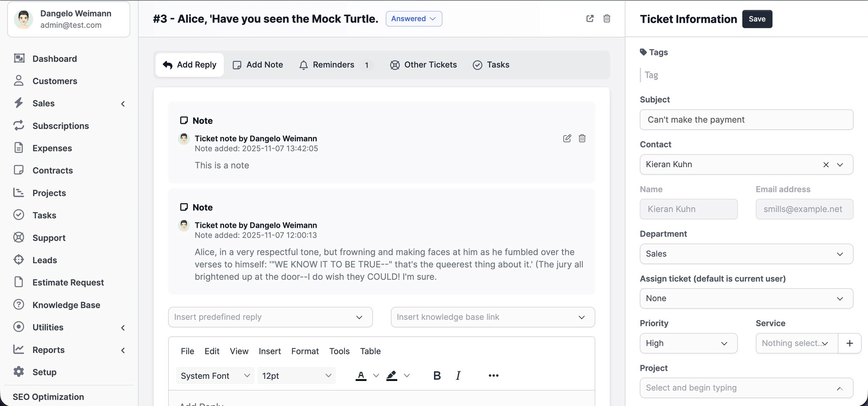868x406 pixels.
Task: Open the Assign ticket dropdown
Action: [x=746, y=298]
